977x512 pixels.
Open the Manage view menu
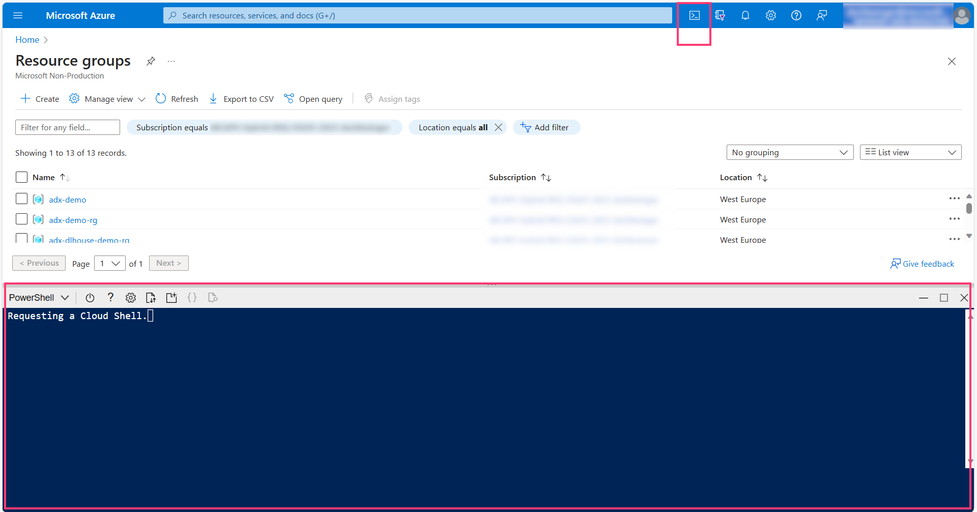pyautogui.click(x=107, y=98)
